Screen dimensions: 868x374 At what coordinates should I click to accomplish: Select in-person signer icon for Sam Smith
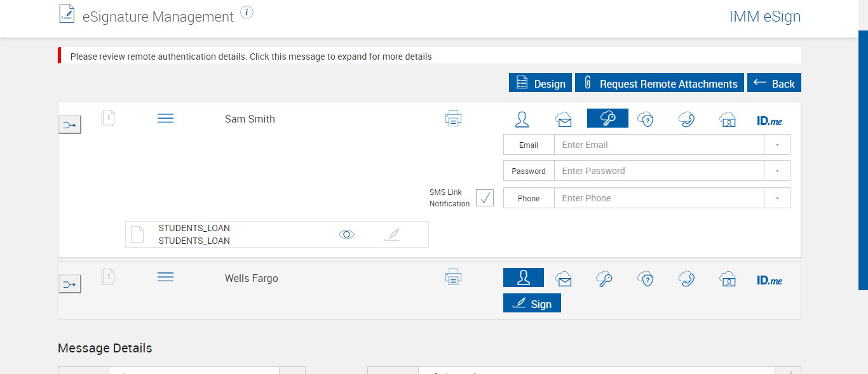pos(522,119)
